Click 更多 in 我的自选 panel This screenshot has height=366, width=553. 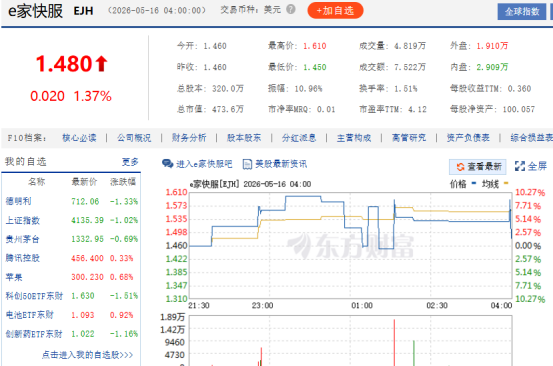(130, 162)
